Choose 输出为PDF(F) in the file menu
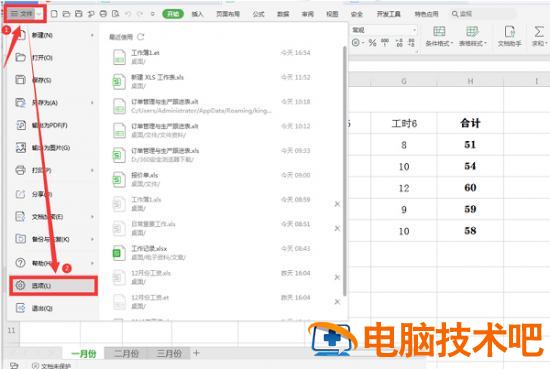Image resolution: width=550 pixels, height=369 pixels. [53, 125]
